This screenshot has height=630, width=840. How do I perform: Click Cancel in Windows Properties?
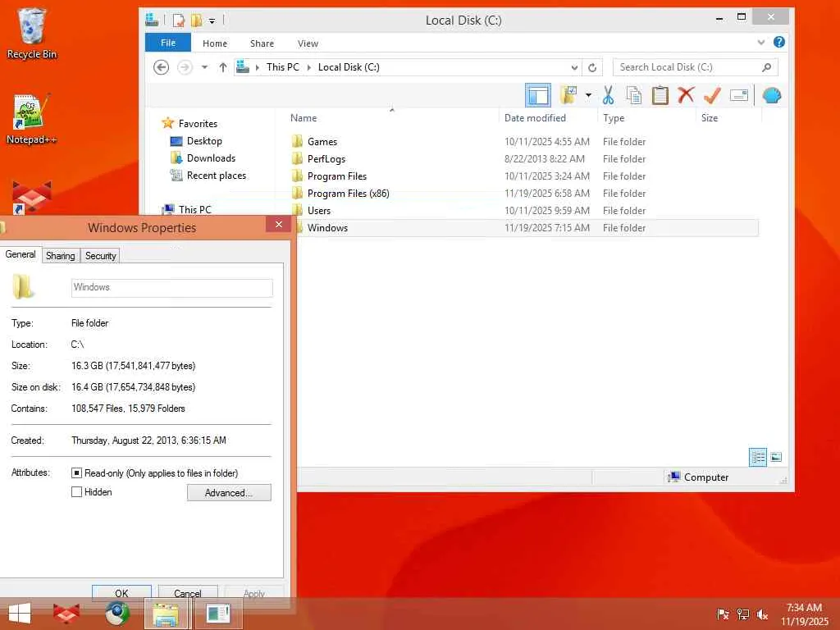[x=188, y=593]
